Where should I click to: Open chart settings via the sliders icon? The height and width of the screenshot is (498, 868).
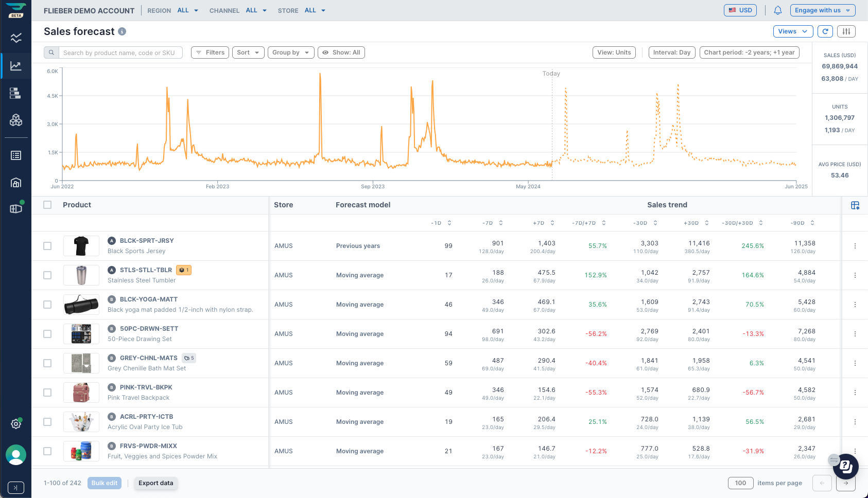coord(846,31)
